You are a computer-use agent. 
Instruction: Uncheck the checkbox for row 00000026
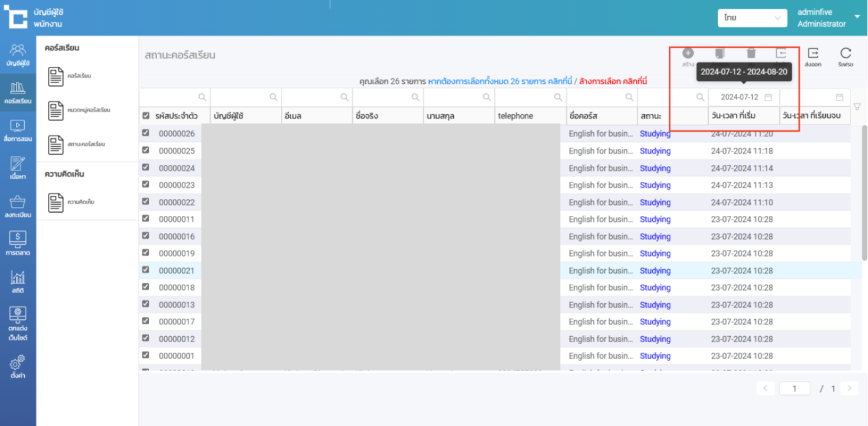point(146,133)
